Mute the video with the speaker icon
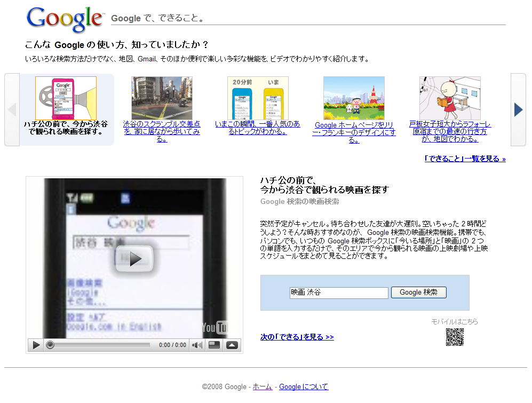 [x=197, y=345]
